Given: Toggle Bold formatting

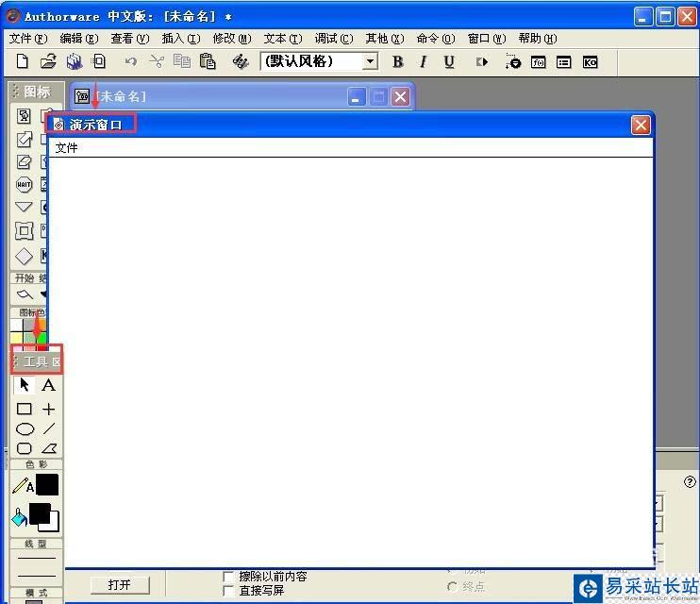Looking at the screenshot, I should (398, 61).
